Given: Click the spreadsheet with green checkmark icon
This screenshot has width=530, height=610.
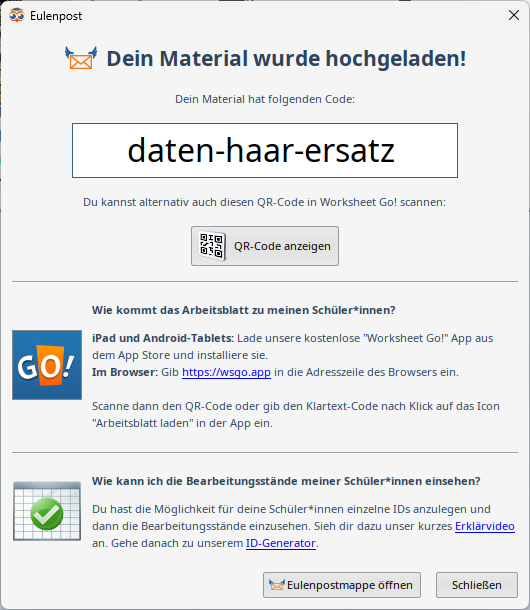Looking at the screenshot, I should [47, 511].
